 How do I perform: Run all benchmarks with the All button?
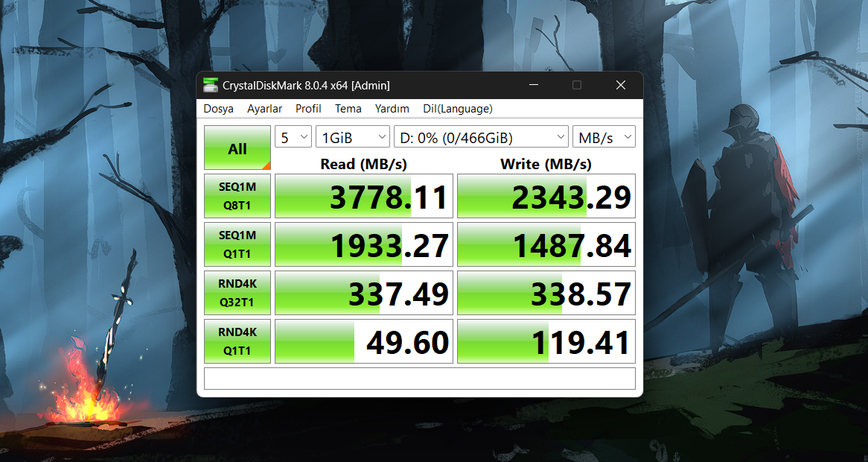(237, 148)
